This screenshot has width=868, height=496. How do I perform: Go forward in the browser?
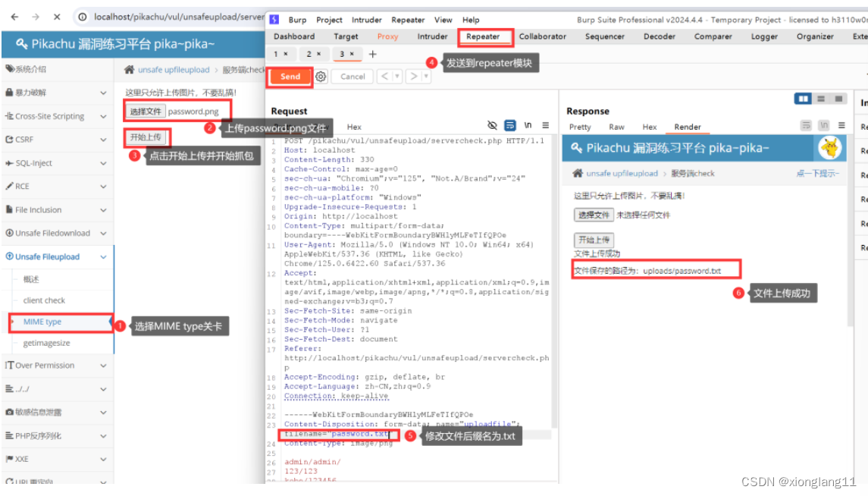[x=36, y=17]
